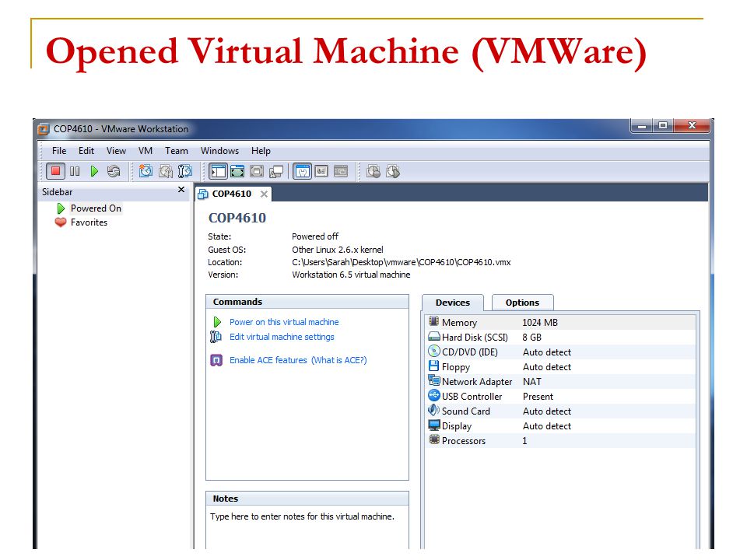This screenshot has width=747, height=560.
Task: Switch to the COP4610 tab
Action: click(x=232, y=194)
